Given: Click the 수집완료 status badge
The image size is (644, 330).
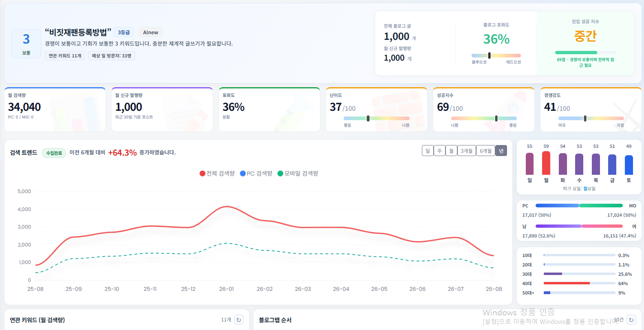Looking at the screenshot, I should coord(54,153).
